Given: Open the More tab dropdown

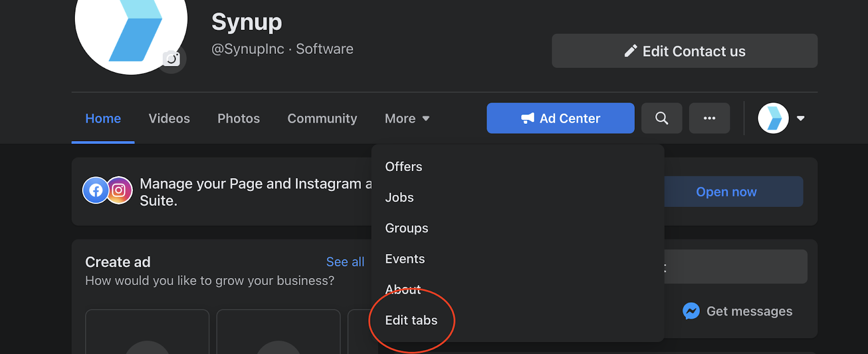Looking at the screenshot, I should click(407, 118).
